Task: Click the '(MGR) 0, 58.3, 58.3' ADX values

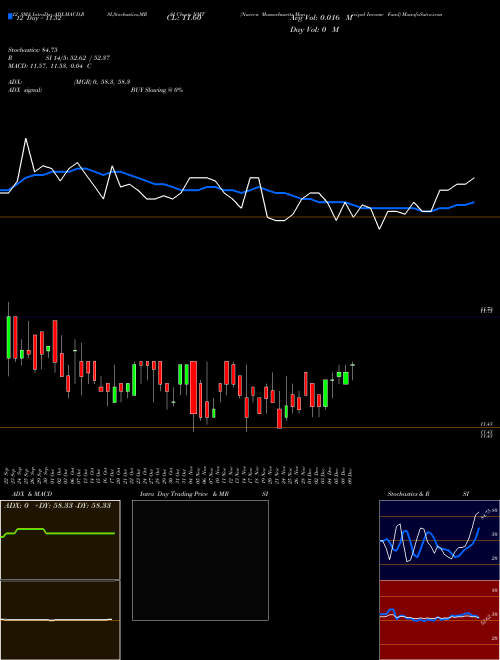Action: (101, 82)
